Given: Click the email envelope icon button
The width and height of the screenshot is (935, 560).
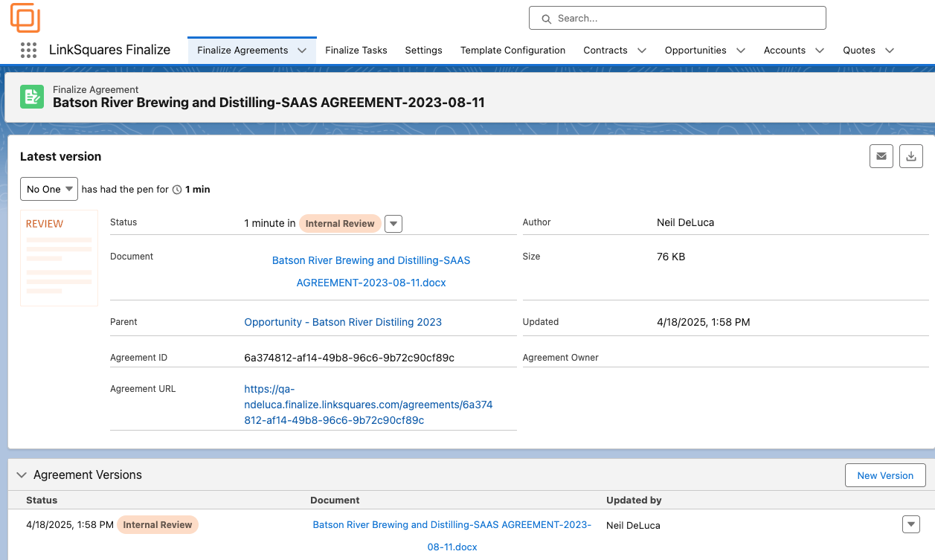Looking at the screenshot, I should 881,156.
